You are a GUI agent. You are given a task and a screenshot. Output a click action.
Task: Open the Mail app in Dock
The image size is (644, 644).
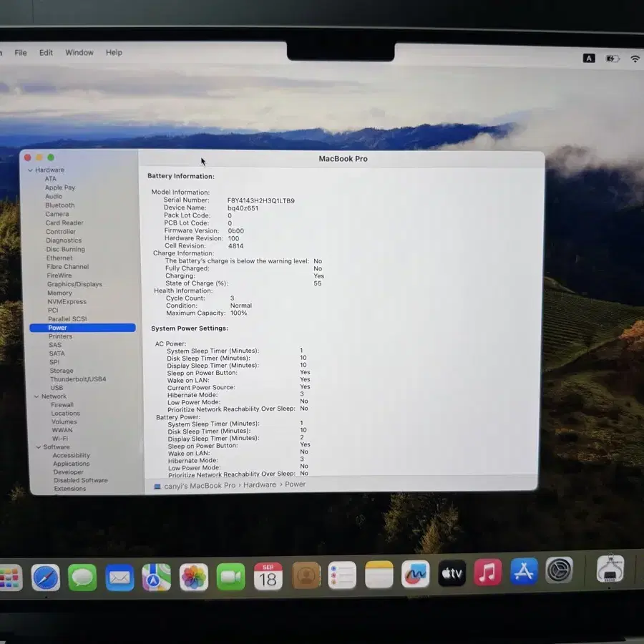[119, 577]
